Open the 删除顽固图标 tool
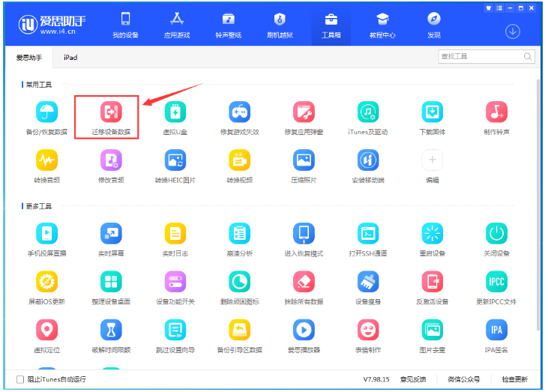The height and width of the screenshot is (392, 548). point(240,289)
